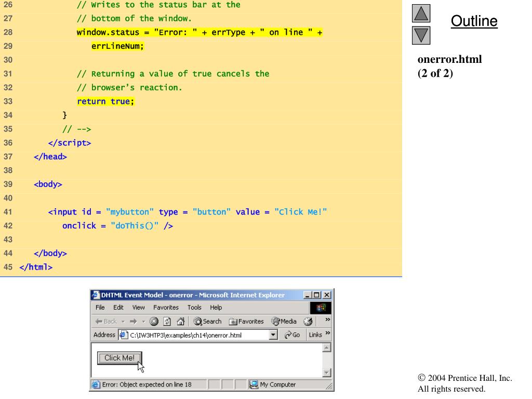The width and height of the screenshot is (532, 399).
Task: Expand the toolbar overflow chevron
Action: pyautogui.click(x=327, y=320)
